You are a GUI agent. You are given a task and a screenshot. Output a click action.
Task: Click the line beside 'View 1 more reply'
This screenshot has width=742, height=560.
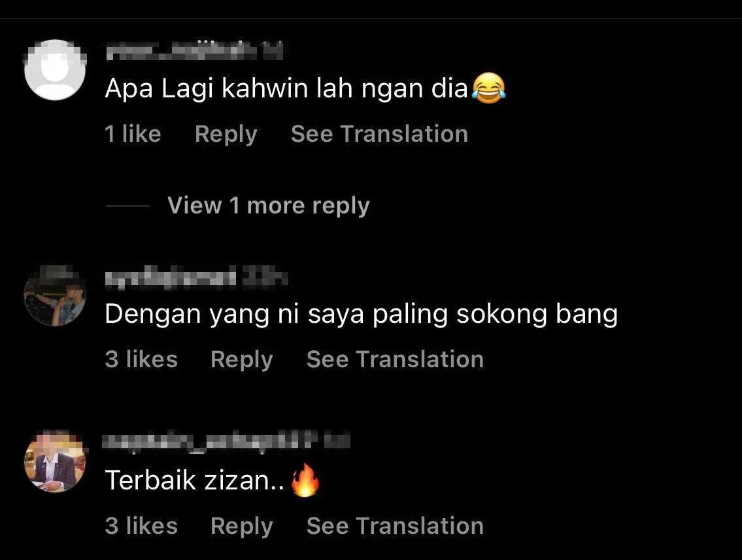(127, 206)
